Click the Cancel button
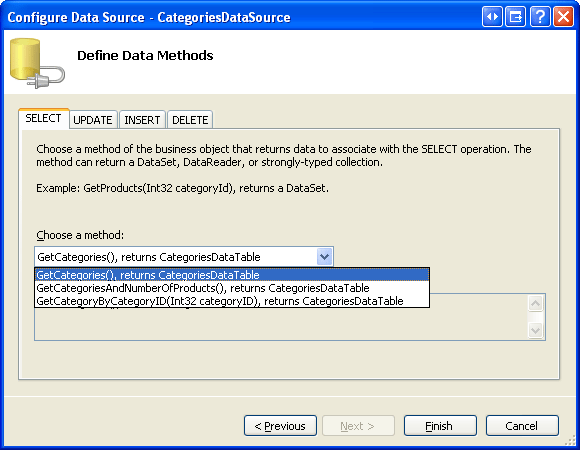Image resolution: width=580 pixels, height=450 pixels. (522, 426)
